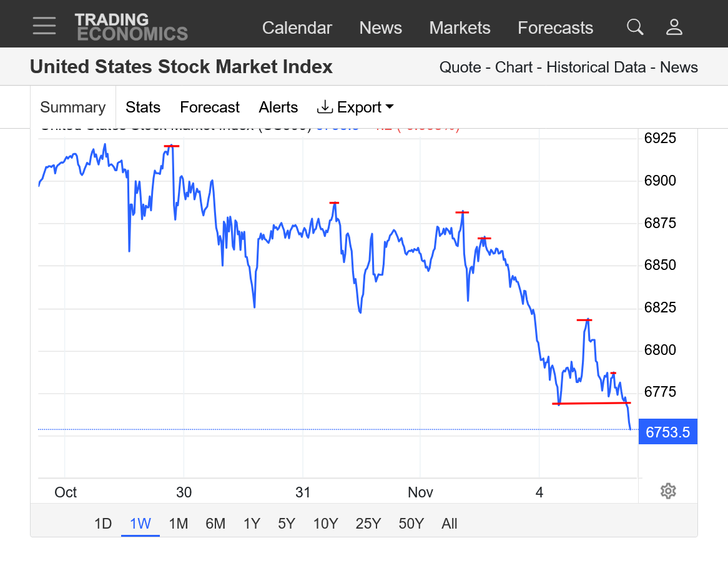Switch to the Stats tab
Screen dimensions: 728x563
point(143,107)
